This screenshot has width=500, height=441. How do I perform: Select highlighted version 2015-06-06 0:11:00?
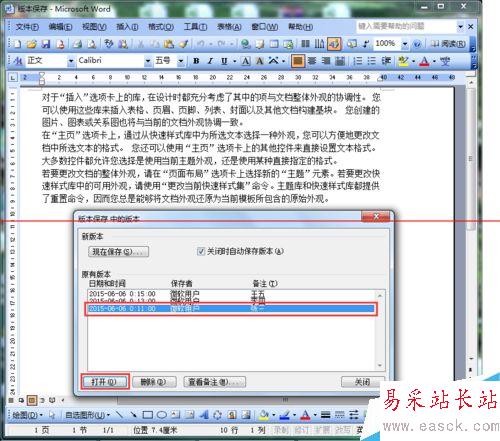click(x=231, y=309)
